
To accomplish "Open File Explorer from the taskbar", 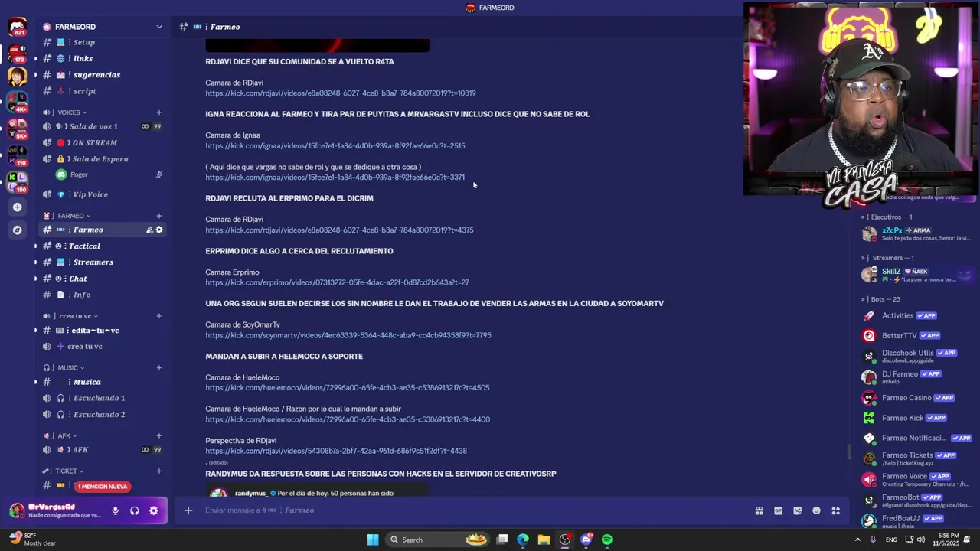I will 544,540.
